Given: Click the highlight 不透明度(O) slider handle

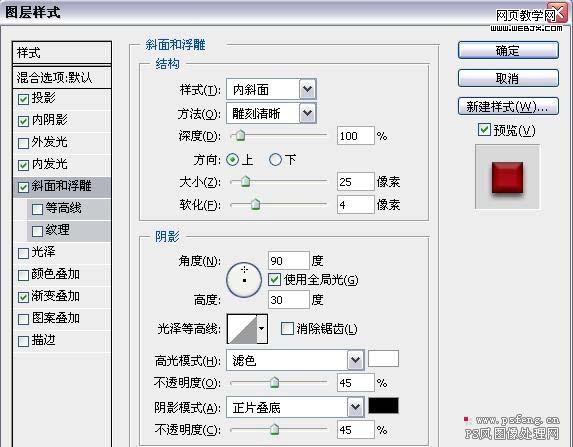Looking at the screenshot, I should 274,382.
